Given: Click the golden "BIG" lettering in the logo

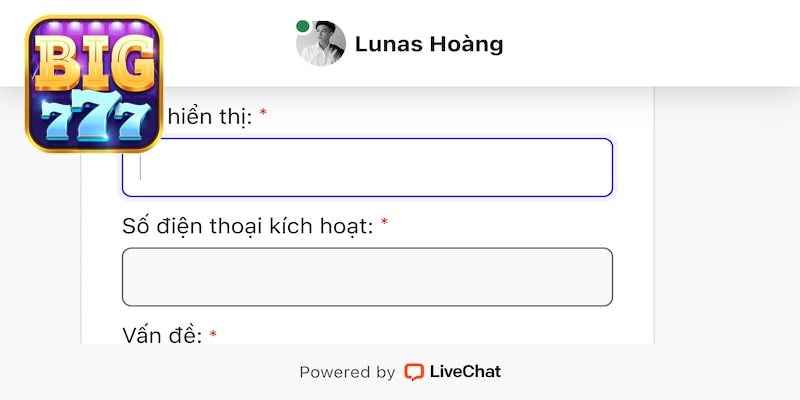Looking at the screenshot, I should 94,60.
